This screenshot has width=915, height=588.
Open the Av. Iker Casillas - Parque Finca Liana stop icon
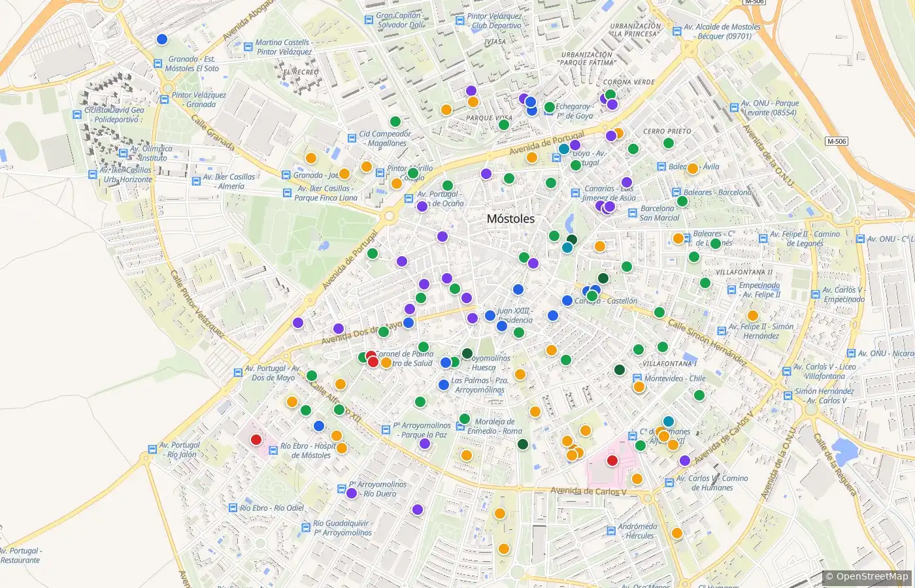(287, 193)
